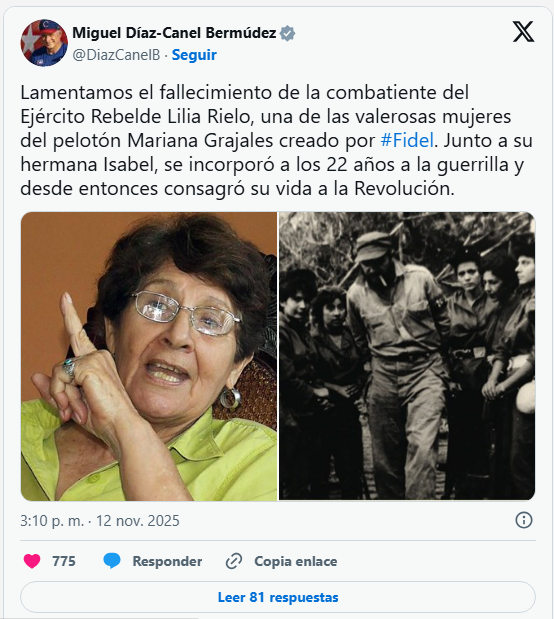Click Copia enlace text
554x619 pixels.
[x=296, y=561]
